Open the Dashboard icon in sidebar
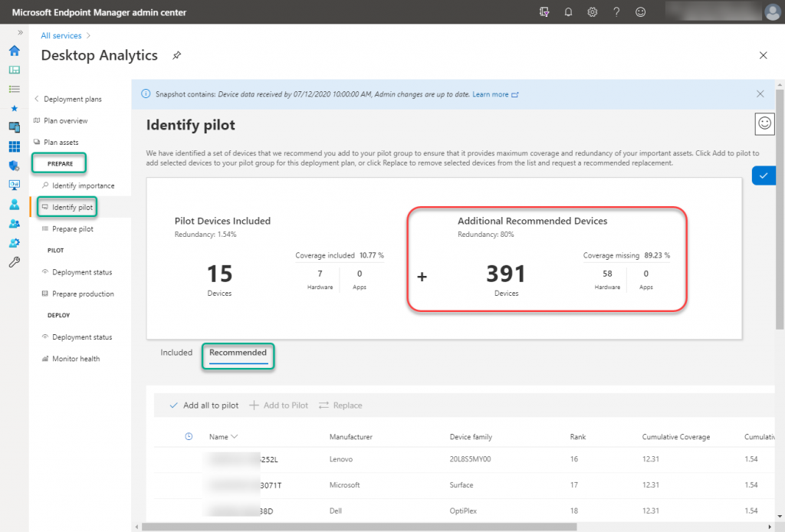 [x=14, y=70]
